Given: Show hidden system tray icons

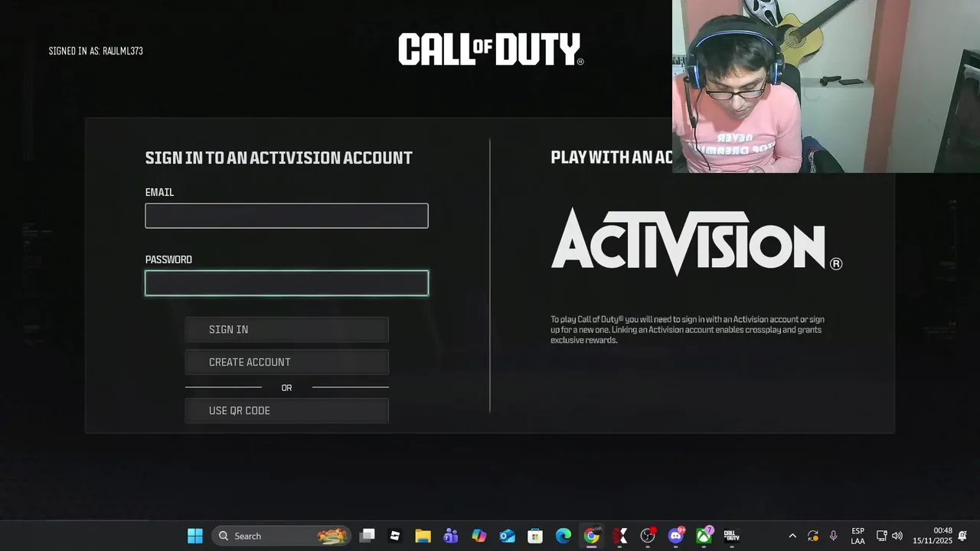Looking at the screenshot, I should 792,536.
